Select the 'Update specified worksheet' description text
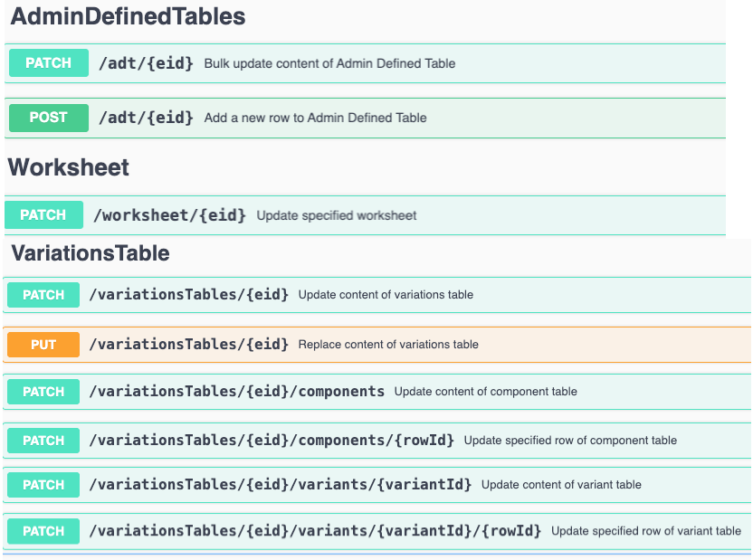Viewport: 753px width, 560px height. [337, 215]
